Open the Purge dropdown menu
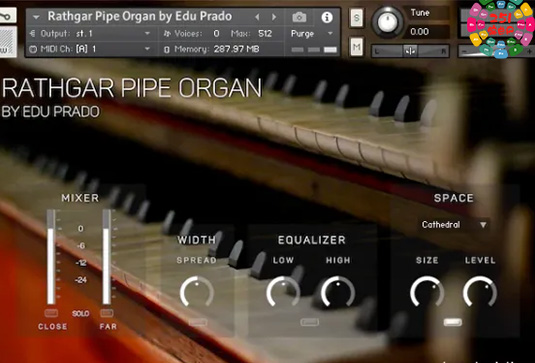This screenshot has height=363, width=535. click(x=312, y=33)
